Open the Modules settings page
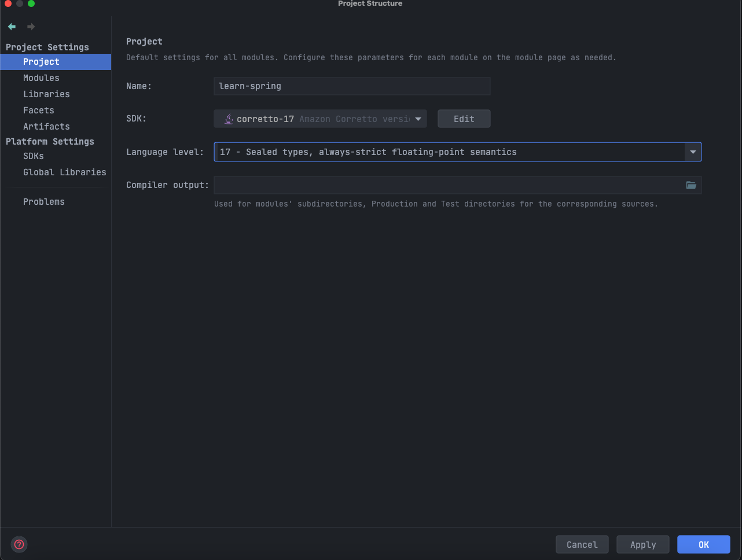The height and width of the screenshot is (560, 742). click(x=56, y=78)
